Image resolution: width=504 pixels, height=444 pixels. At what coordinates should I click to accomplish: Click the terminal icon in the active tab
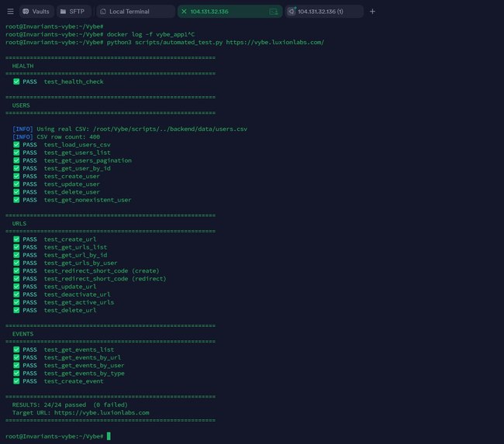pyautogui.click(x=274, y=12)
